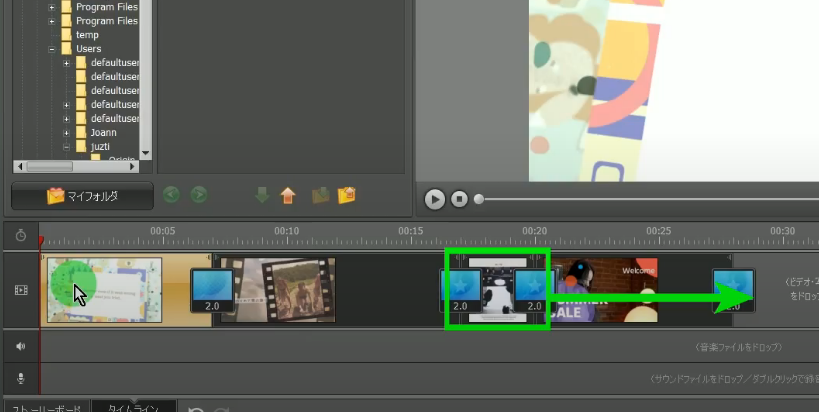
Task: Collapse the Users folder in the tree
Action: [52, 49]
